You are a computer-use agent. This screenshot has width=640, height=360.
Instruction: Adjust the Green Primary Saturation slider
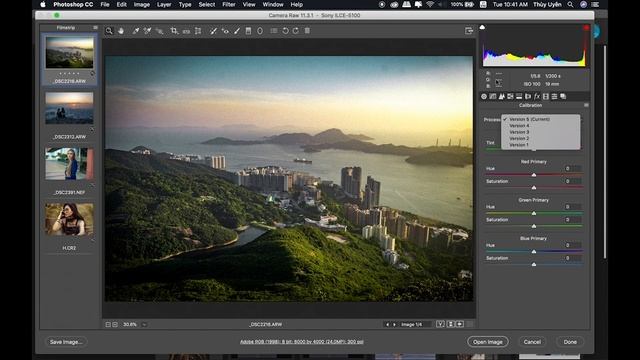point(534,226)
